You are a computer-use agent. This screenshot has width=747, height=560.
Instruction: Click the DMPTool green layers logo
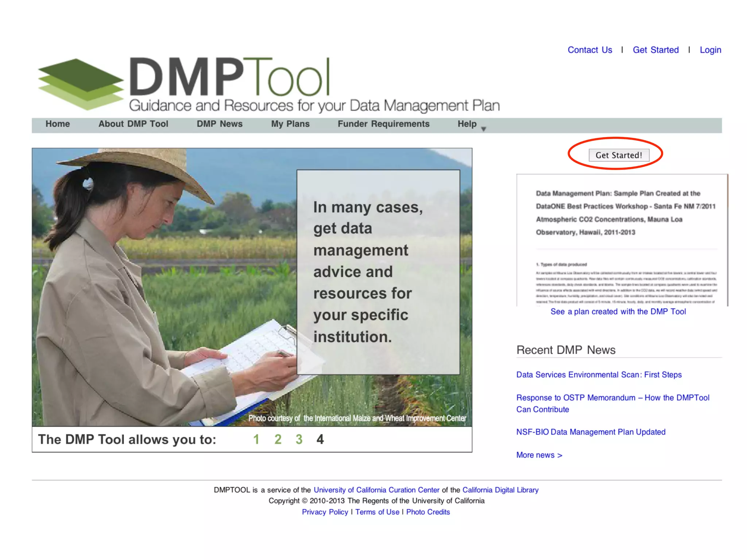click(81, 84)
